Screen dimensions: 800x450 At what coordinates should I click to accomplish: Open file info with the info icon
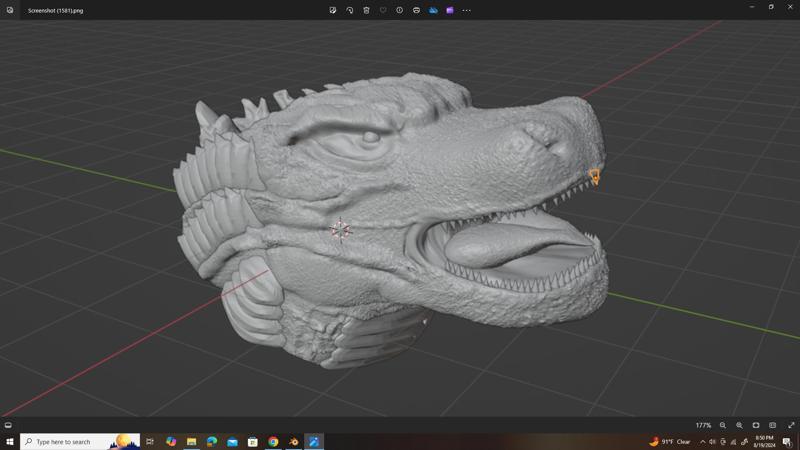399,10
